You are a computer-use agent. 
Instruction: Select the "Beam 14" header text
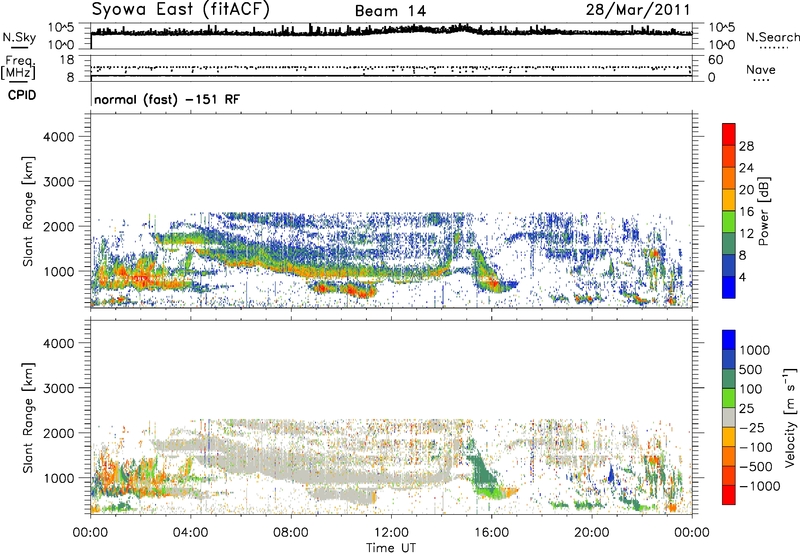click(390, 11)
